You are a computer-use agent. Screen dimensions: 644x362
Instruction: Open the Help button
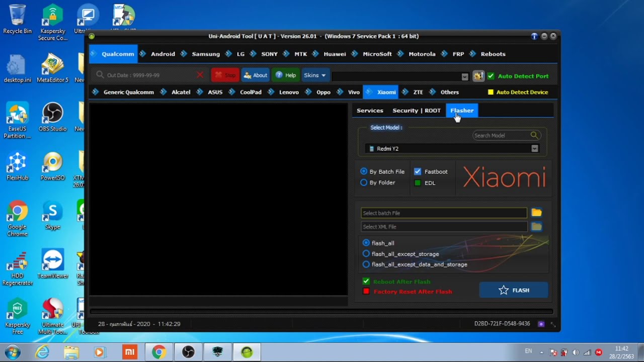coord(285,75)
